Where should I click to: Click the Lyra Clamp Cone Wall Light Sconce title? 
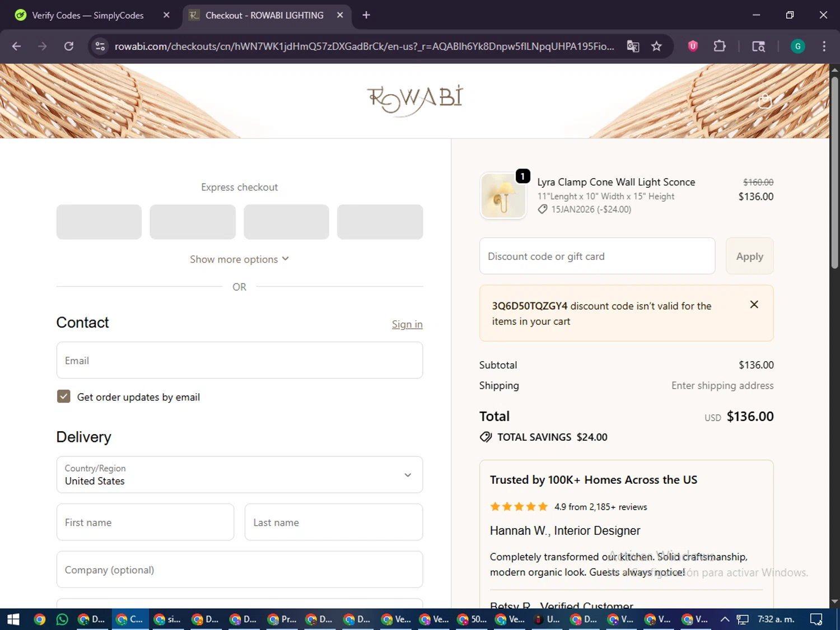click(x=616, y=182)
